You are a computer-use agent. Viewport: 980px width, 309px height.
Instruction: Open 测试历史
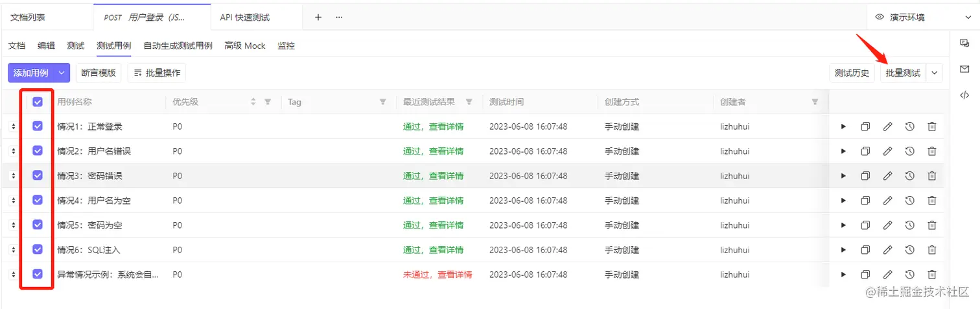[x=852, y=73]
